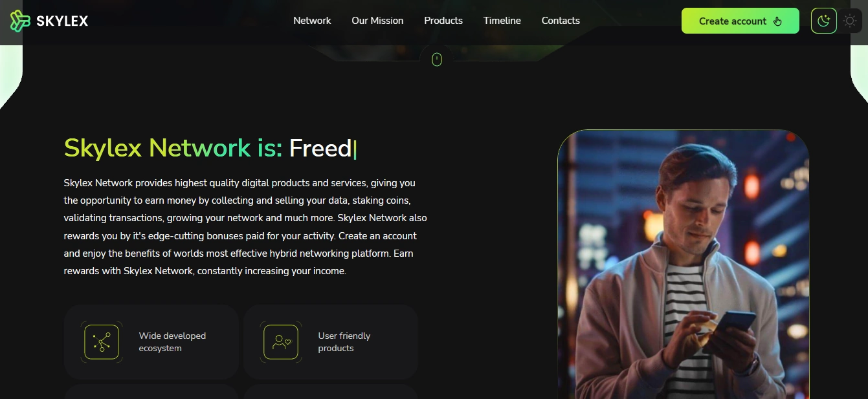The width and height of the screenshot is (868, 399).
Task: Go to the Our Mission section
Action: [x=377, y=21]
